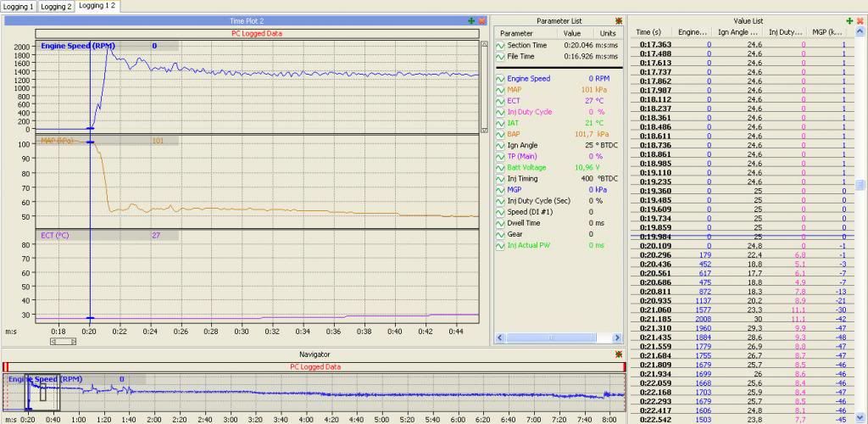This screenshot has width=868, height=424.
Task: Click the time plot vertical scroll down arrow
Action: [x=484, y=130]
